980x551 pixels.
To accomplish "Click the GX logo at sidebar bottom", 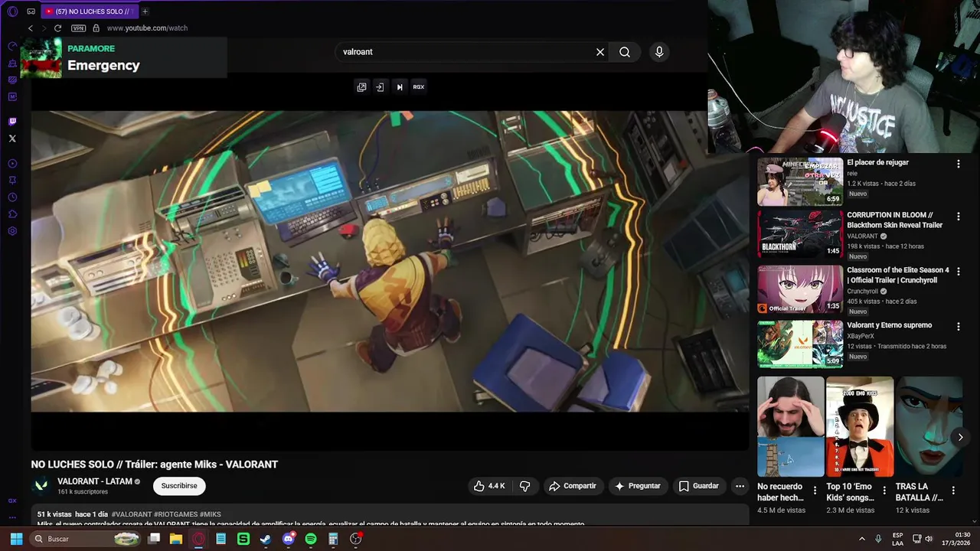I will [x=12, y=500].
